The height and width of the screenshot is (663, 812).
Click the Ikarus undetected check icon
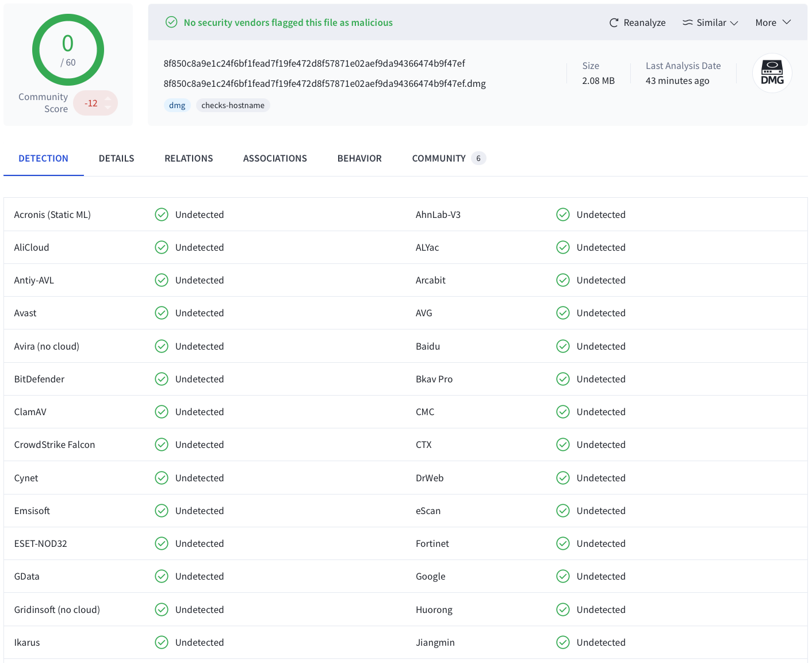point(162,642)
